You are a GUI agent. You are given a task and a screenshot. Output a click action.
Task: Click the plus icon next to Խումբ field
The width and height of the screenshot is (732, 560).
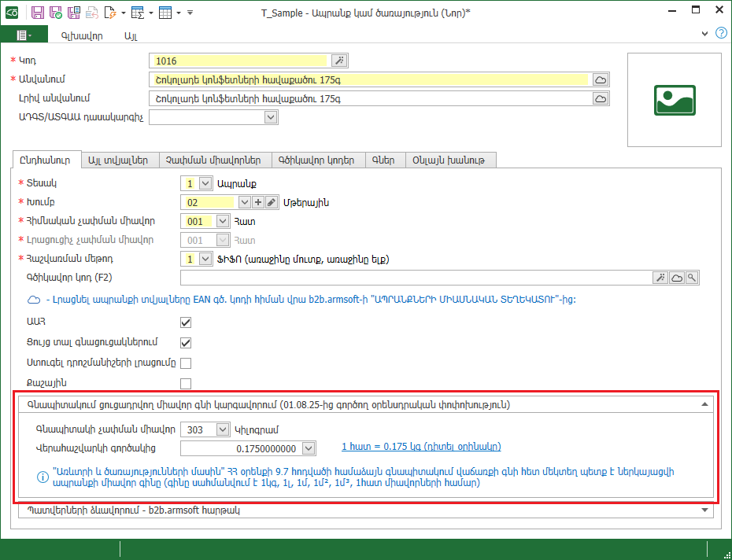[x=258, y=202]
